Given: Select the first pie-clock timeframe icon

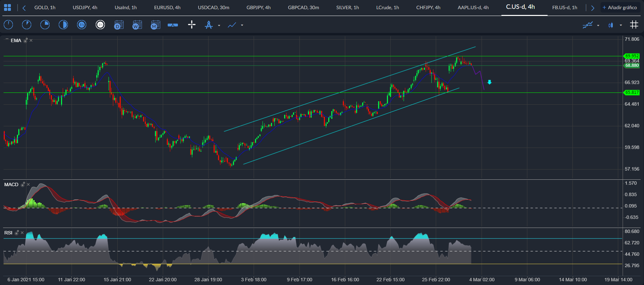Looking at the screenshot, I should coord(8,24).
